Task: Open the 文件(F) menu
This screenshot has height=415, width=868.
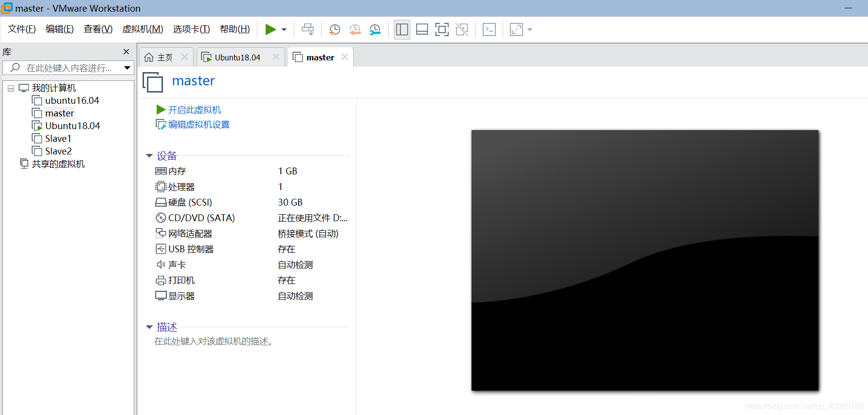Action: (x=22, y=29)
